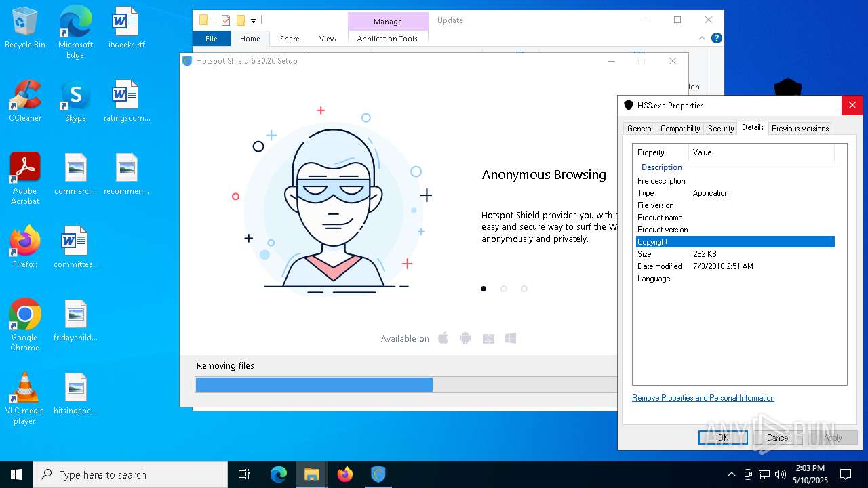Viewport: 868px width, 488px height.
Task: Open the Compatibility tab
Action: click(679, 129)
